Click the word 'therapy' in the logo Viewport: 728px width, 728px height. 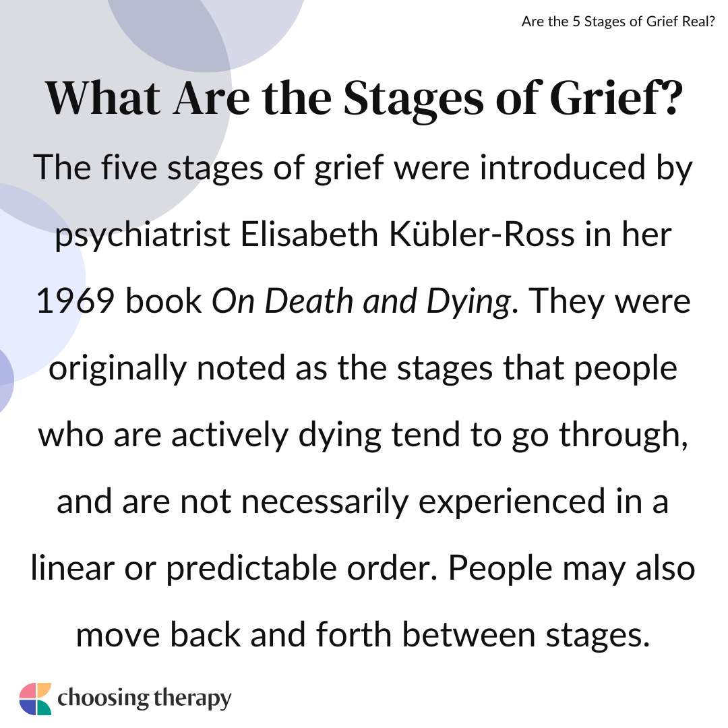click(192, 700)
